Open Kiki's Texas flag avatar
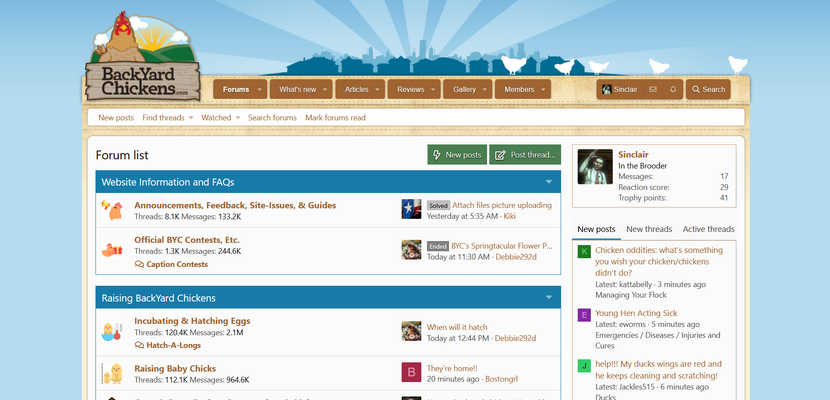The height and width of the screenshot is (400, 830). point(411,209)
